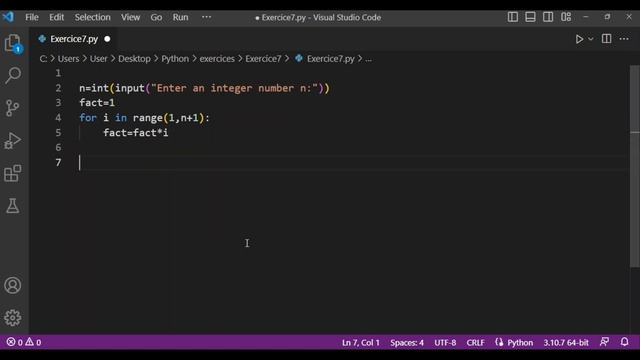Click the exercices breadcrumb segment
This screenshot has width=640, height=360.
pos(217,59)
